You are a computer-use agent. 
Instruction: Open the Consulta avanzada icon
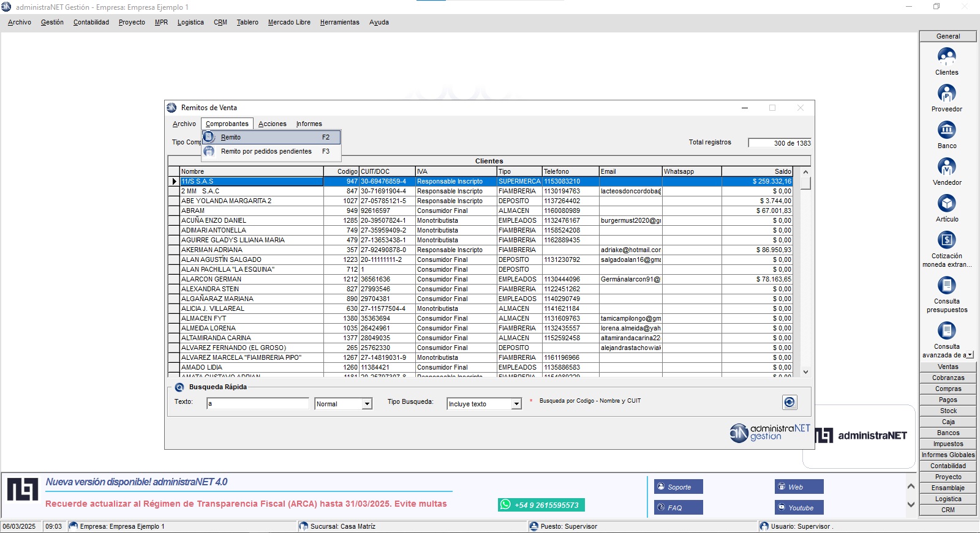click(x=946, y=331)
